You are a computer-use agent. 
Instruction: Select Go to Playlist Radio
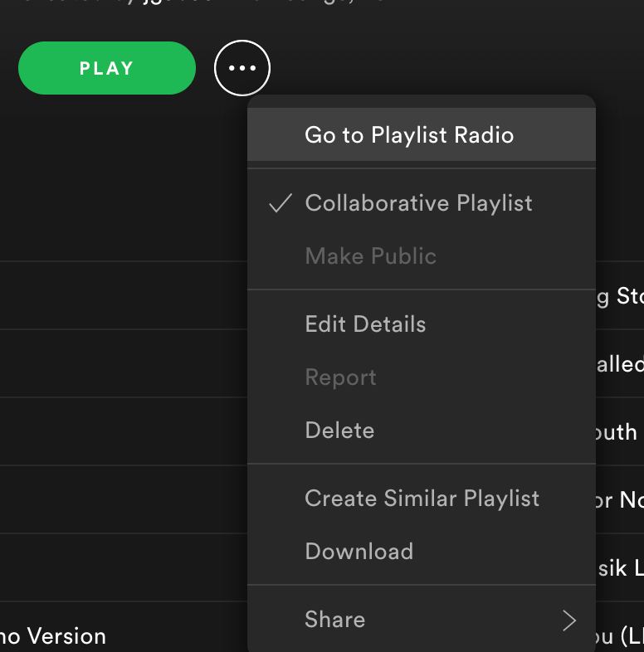(422, 134)
